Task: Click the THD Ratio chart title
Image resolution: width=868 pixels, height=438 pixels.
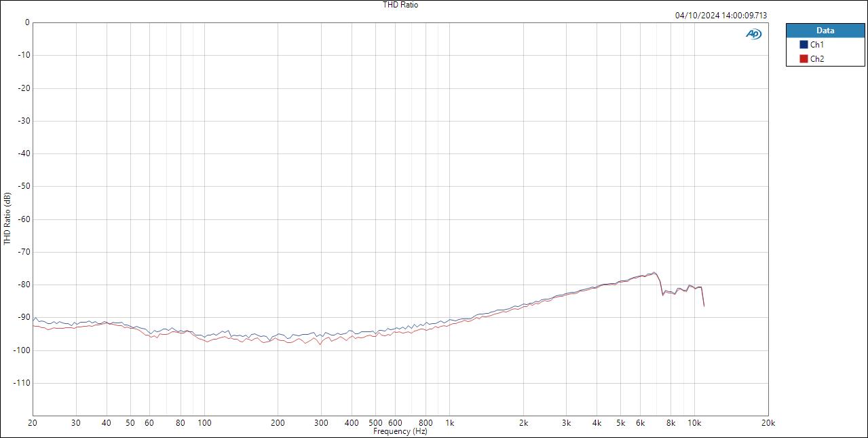Action: pos(399,5)
